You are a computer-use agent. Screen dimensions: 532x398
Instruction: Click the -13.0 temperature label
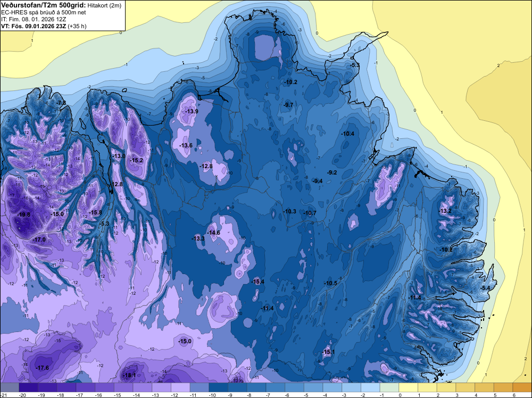pyautogui.click(x=119, y=156)
